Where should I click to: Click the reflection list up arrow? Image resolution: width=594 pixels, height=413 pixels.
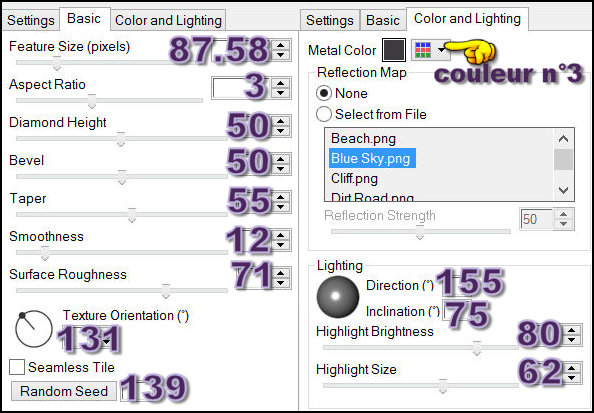point(563,139)
